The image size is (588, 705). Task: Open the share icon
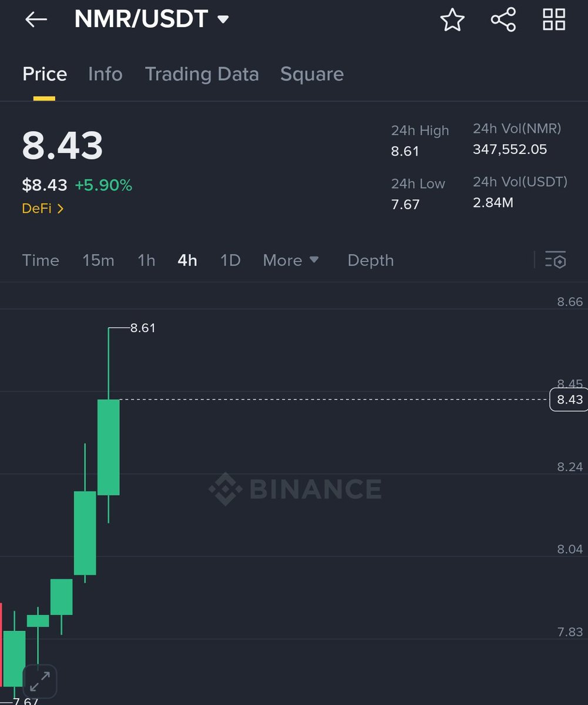point(503,19)
